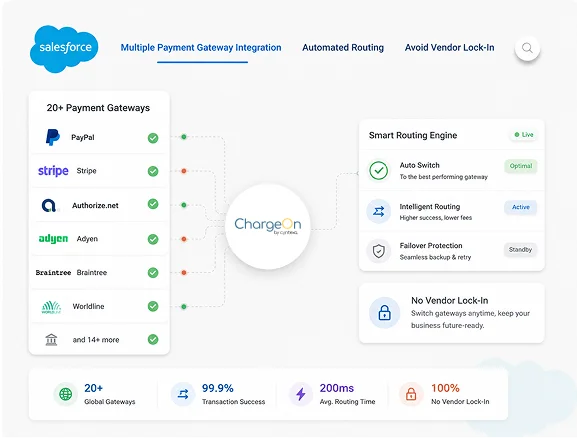This screenshot has height=438, width=577.
Task: Toggle the Adyen green checkmark
Action: tap(153, 239)
